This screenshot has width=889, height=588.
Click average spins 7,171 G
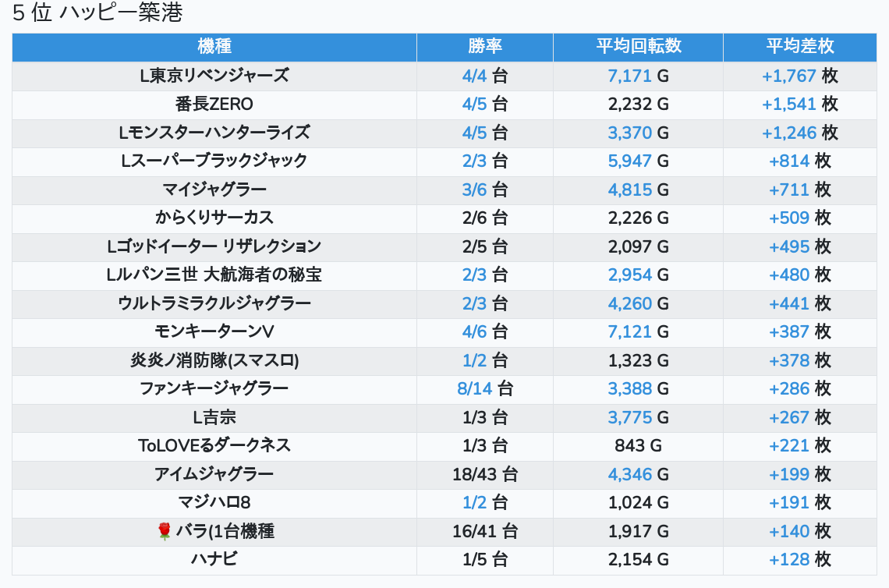pos(639,76)
